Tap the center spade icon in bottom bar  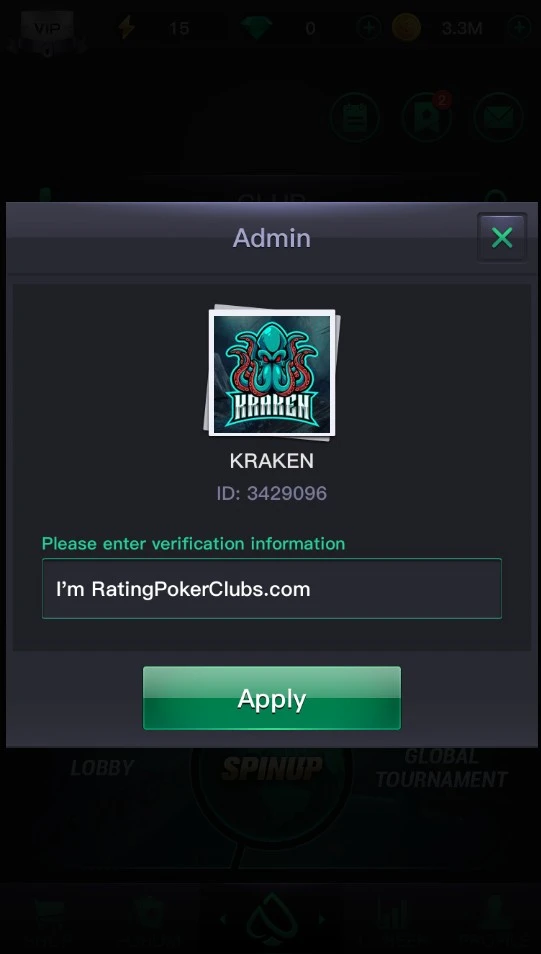pos(271,920)
